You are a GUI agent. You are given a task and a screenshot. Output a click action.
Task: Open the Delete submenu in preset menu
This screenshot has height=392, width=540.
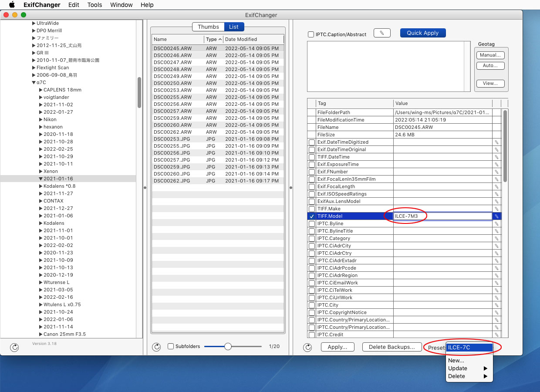click(469, 376)
